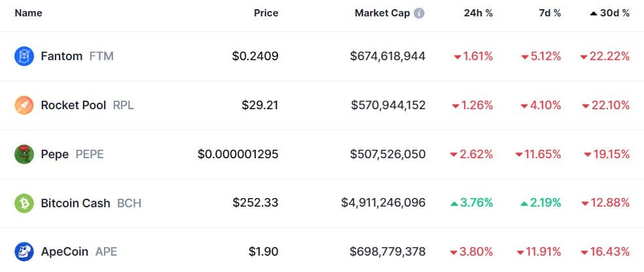
Task: Click Pepe price $0.000001295
Action: tap(238, 154)
